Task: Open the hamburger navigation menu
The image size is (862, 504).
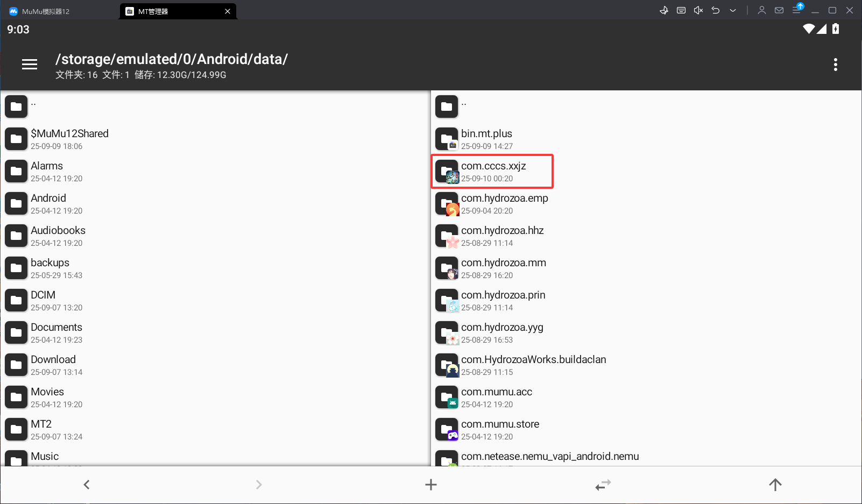Action: (x=30, y=65)
